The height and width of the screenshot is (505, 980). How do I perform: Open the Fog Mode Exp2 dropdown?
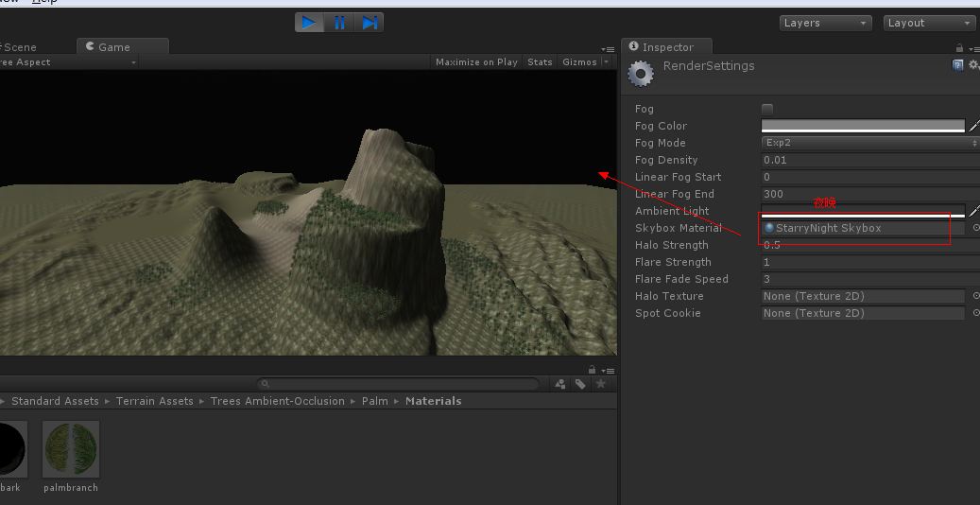[x=870, y=143]
